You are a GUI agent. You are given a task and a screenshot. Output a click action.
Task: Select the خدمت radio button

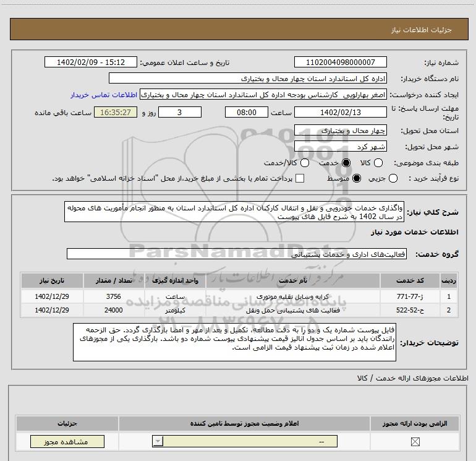click(x=346, y=163)
